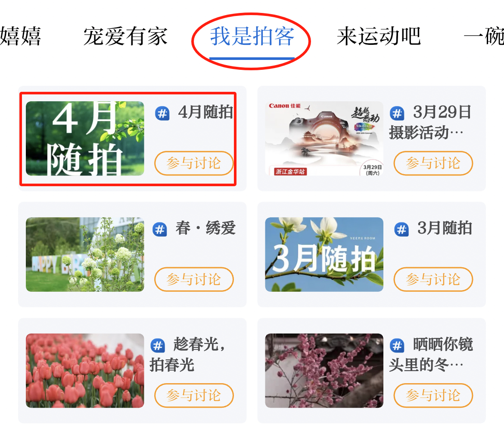Open the pink plum blossom thumbnail

pos(324,371)
